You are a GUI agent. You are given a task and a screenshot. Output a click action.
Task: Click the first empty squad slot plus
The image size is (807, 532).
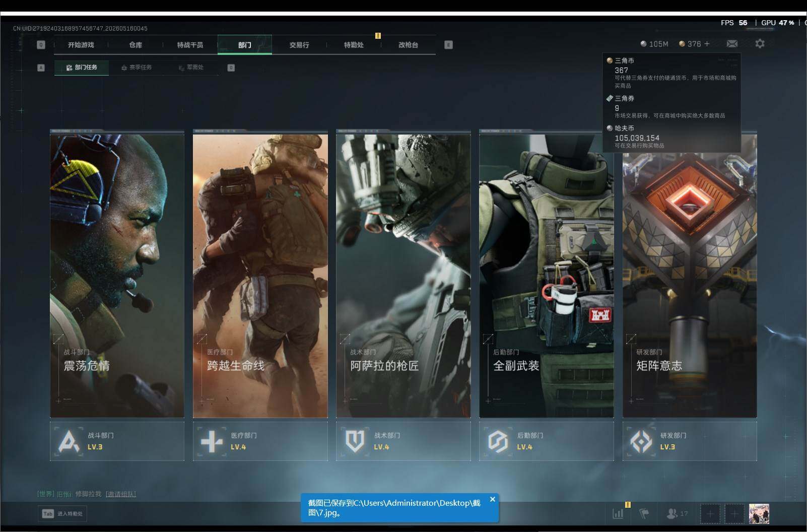[710, 514]
